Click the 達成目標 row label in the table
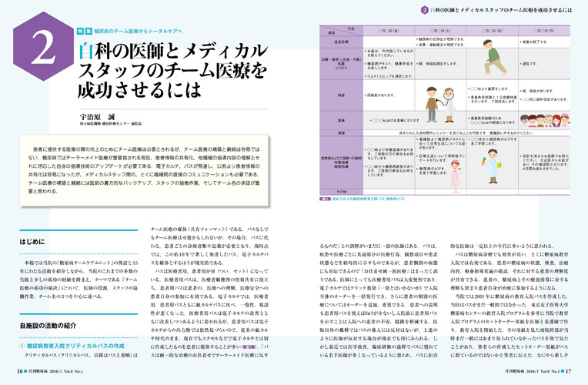This screenshot has width=588, height=385. pyautogui.click(x=341, y=42)
